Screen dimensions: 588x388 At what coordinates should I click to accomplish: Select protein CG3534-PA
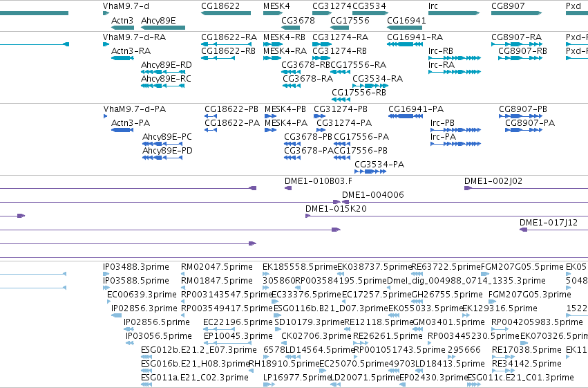[370, 172]
